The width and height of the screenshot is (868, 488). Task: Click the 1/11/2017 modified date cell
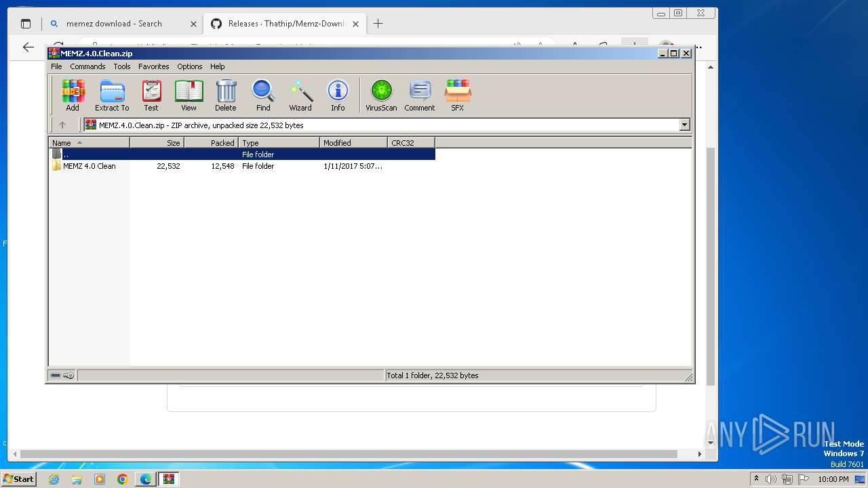point(353,166)
